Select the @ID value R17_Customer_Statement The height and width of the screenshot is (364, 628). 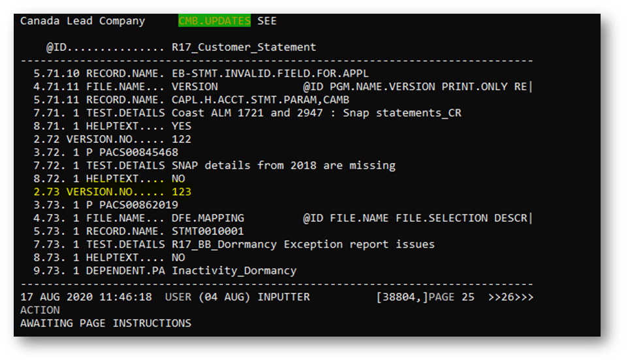point(243,47)
